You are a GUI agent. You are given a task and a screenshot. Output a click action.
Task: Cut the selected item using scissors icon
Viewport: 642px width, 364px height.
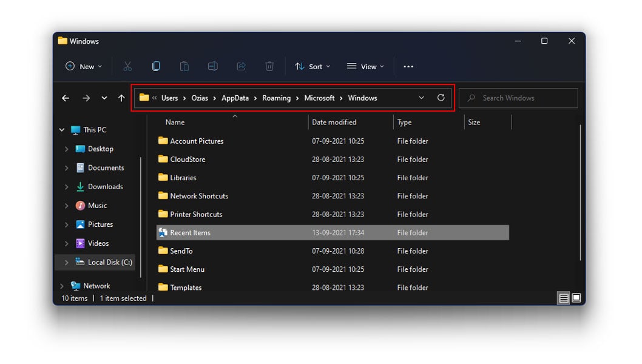point(127,66)
